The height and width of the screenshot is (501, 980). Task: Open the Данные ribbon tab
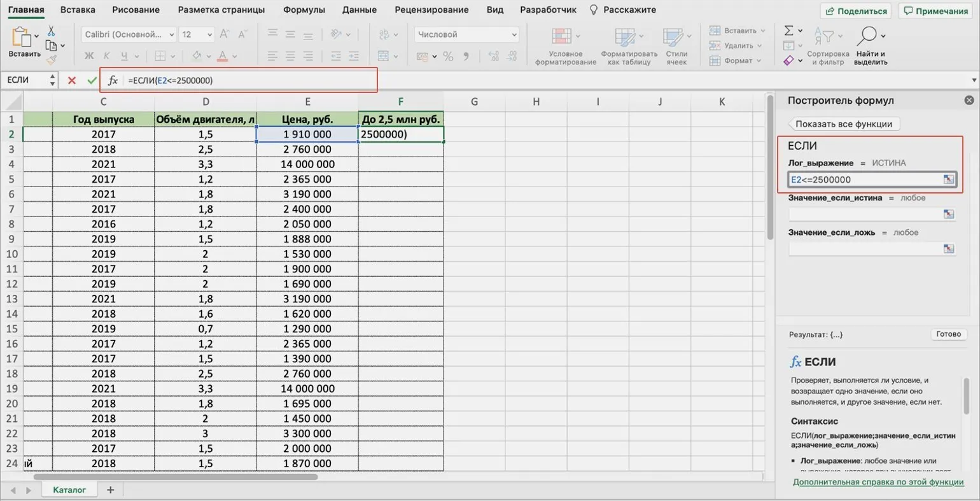pos(359,10)
